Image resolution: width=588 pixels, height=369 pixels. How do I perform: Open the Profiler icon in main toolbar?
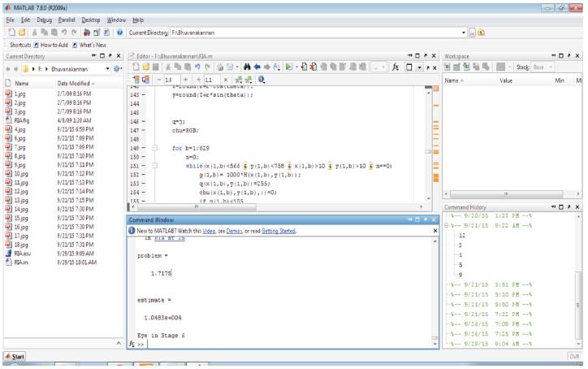107,33
